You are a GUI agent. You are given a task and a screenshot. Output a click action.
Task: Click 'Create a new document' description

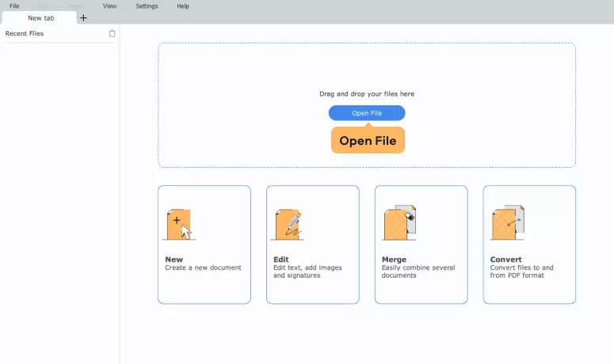point(203,267)
